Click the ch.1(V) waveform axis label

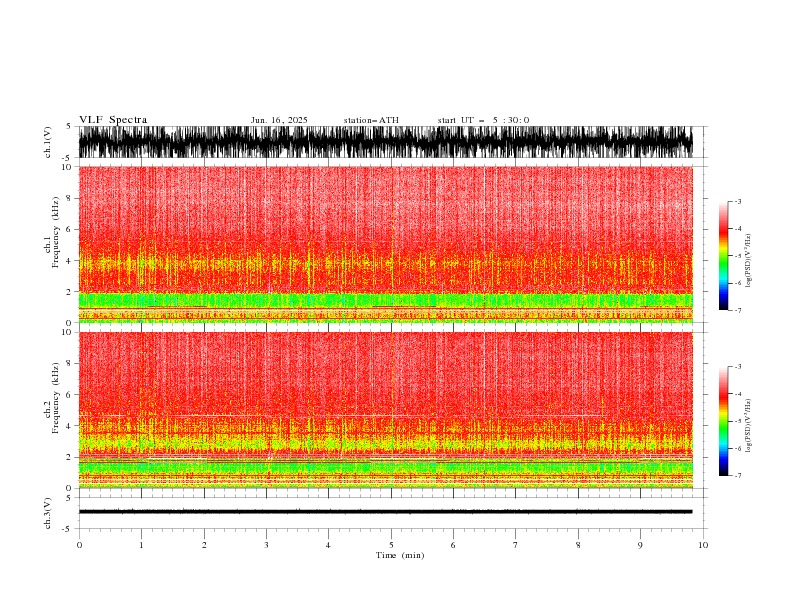click(48, 142)
